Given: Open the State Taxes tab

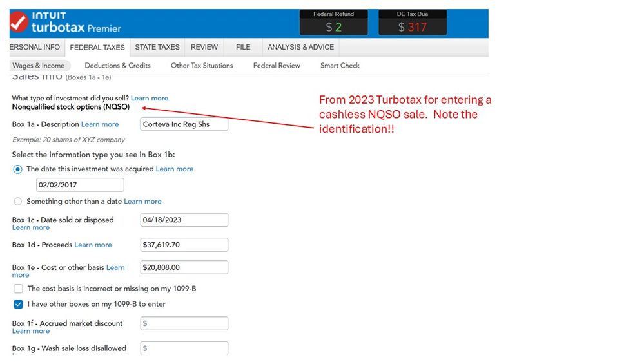Looking at the screenshot, I should (x=157, y=47).
